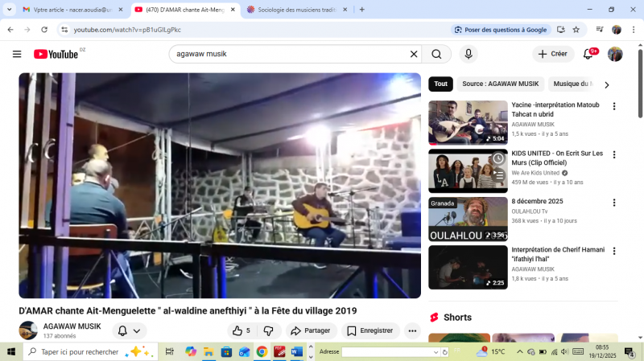Open the YouTube hamburger guide menu
The width and height of the screenshot is (644, 361).
point(17,54)
